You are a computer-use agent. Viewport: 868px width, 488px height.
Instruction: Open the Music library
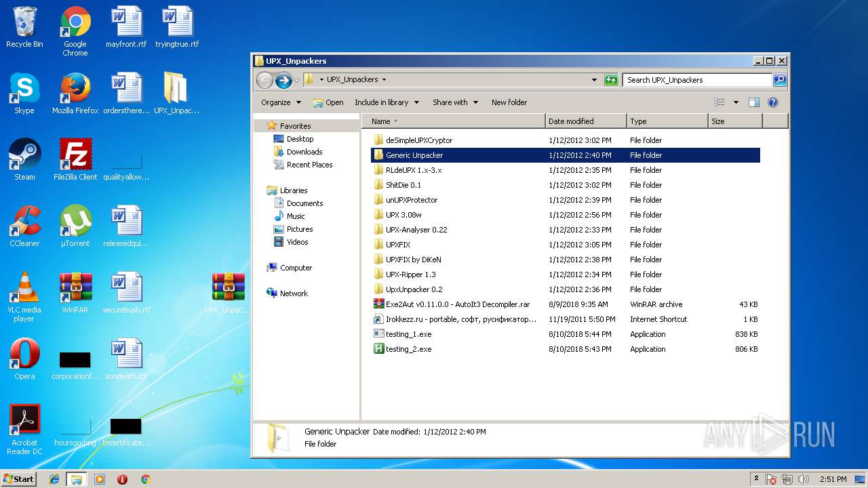[x=296, y=216]
